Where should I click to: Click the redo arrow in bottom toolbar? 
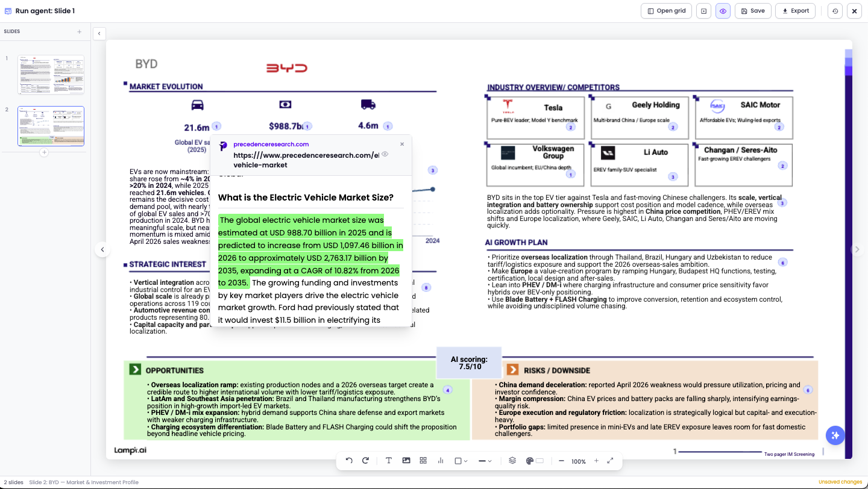[365, 461]
